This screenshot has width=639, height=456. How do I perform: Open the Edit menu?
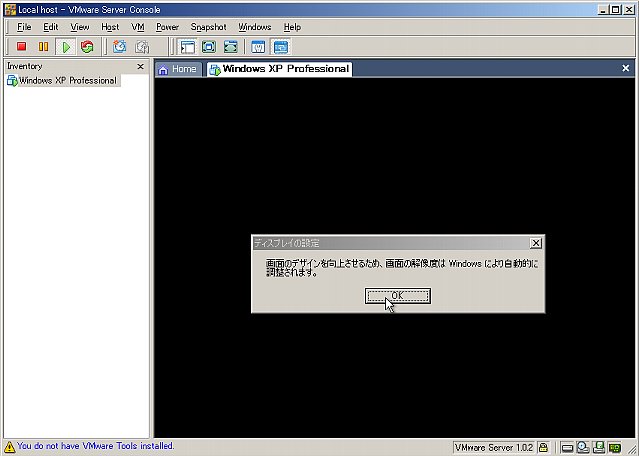[51, 27]
